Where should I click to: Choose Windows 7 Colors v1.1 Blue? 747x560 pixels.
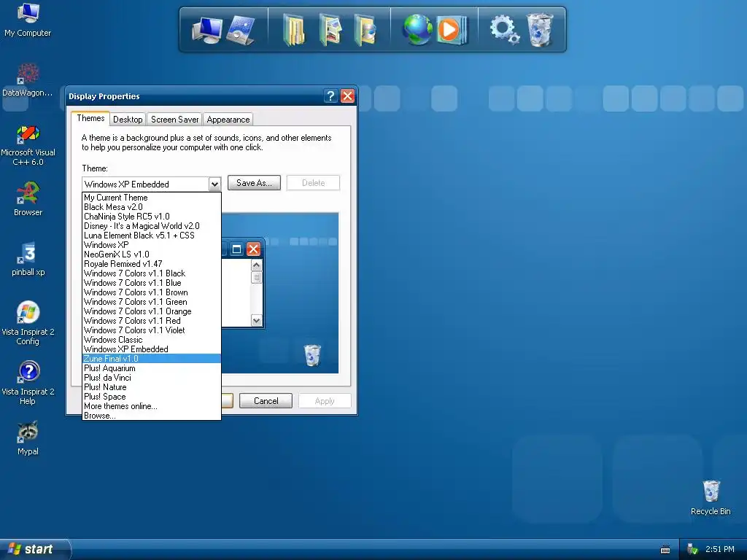(x=152, y=283)
